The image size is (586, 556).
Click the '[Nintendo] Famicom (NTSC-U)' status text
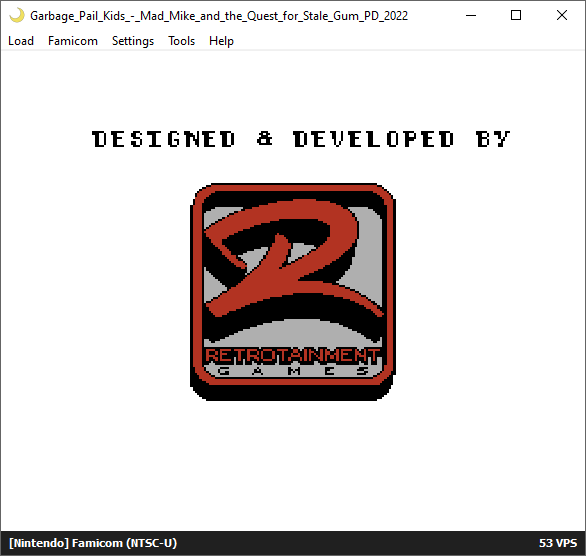click(93, 543)
